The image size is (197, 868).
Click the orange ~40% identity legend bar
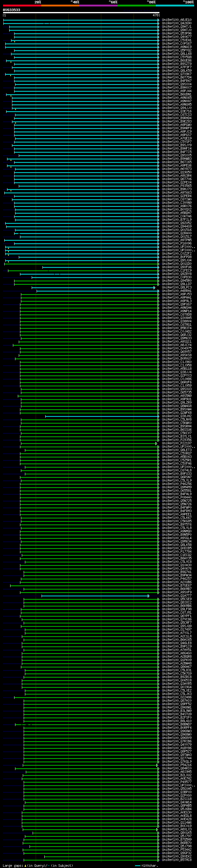tap(60, 6)
